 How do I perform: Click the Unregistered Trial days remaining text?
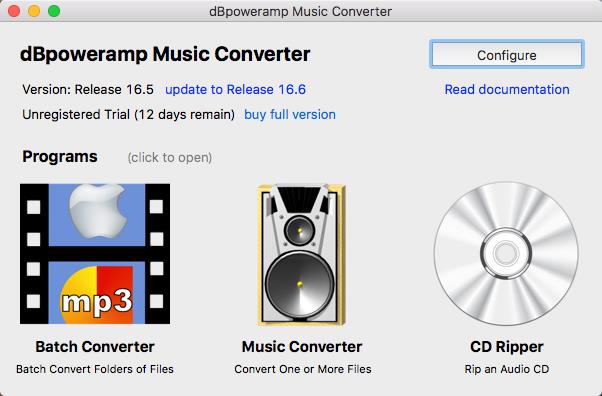click(x=129, y=114)
